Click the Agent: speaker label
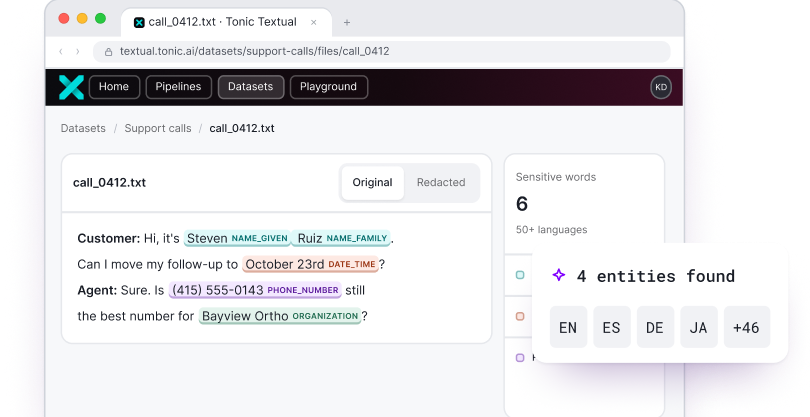 [97, 290]
